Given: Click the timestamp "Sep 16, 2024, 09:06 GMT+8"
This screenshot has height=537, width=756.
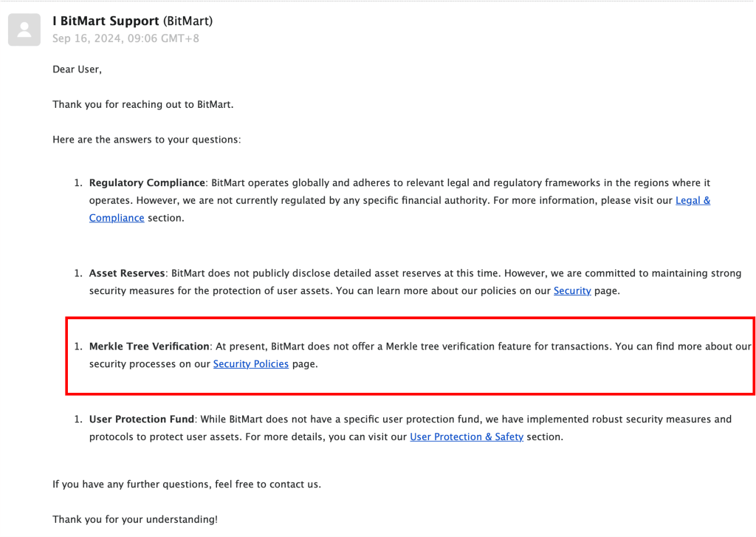Looking at the screenshot, I should [126, 38].
